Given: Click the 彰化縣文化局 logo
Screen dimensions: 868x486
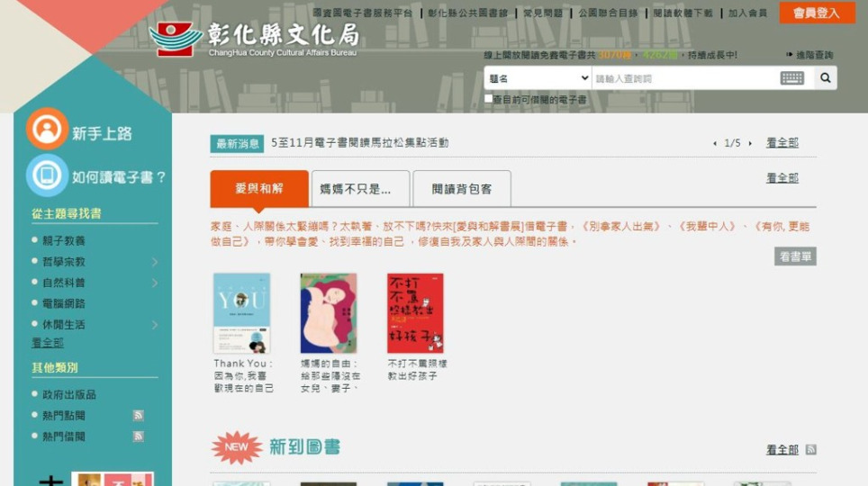Looking at the screenshot, I should [x=255, y=39].
